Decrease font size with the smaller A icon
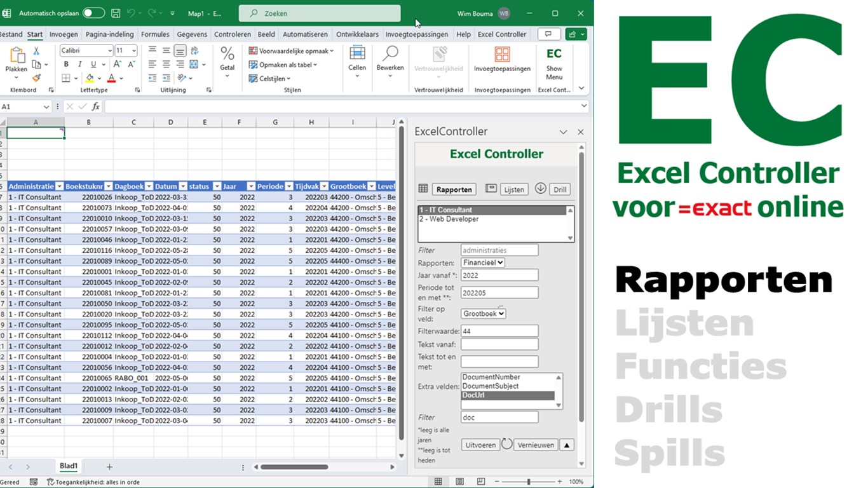 click(x=132, y=64)
